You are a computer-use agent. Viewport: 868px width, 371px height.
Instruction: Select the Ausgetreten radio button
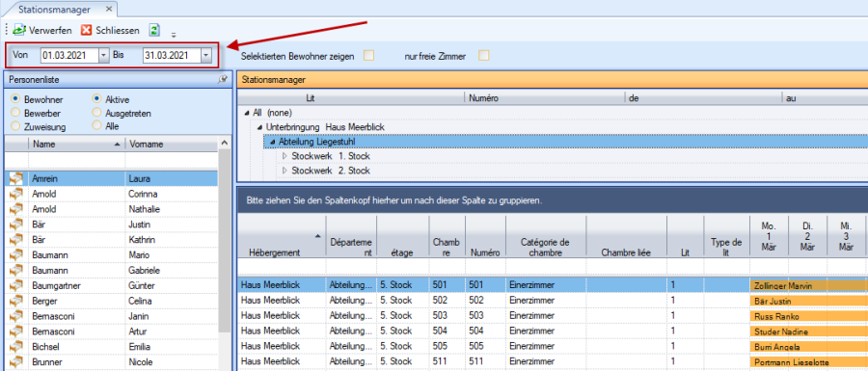click(96, 113)
